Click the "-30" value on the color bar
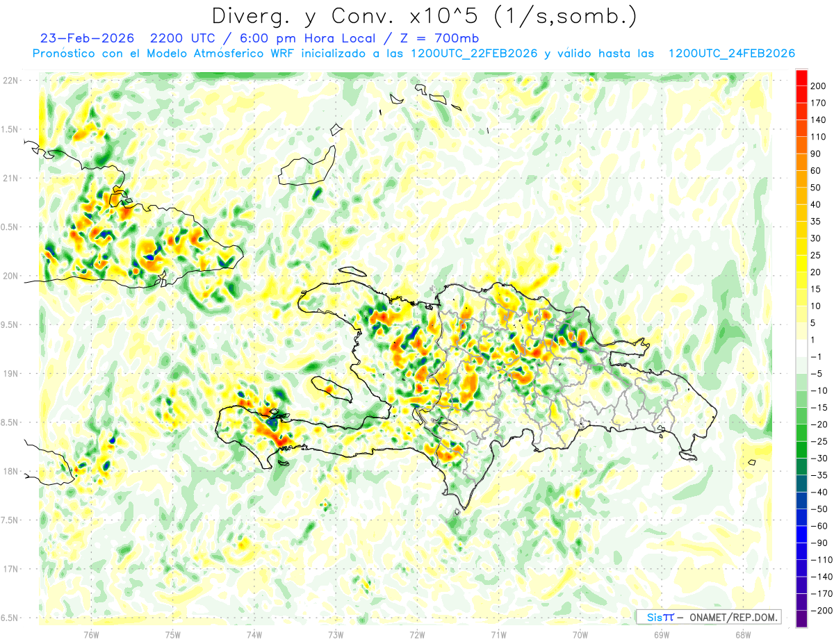Screen dimensions: 834x644 818,458
